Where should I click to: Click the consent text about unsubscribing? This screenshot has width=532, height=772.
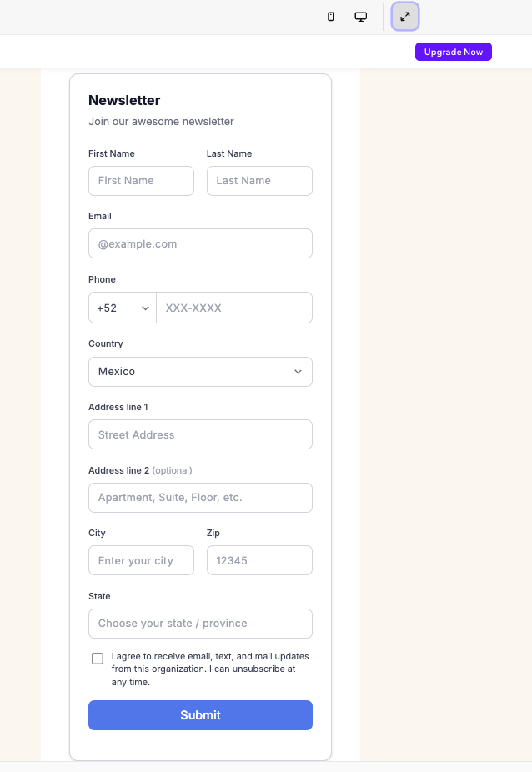click(x=210, y=669)
